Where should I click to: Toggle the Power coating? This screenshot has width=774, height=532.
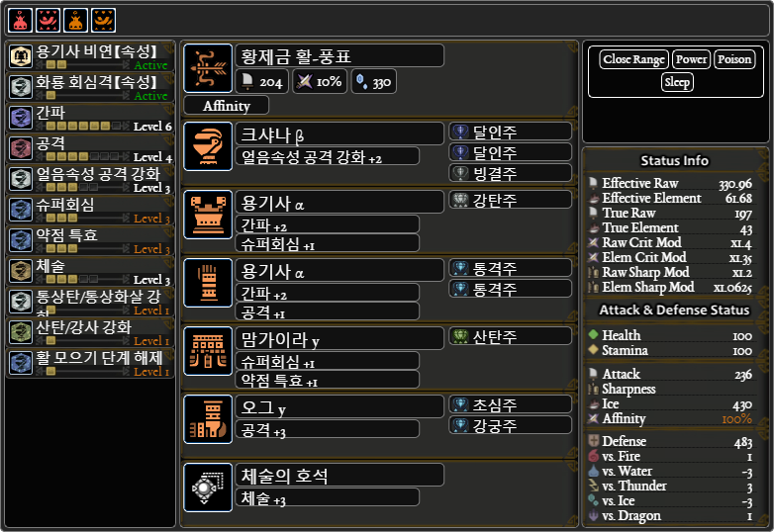691,59
